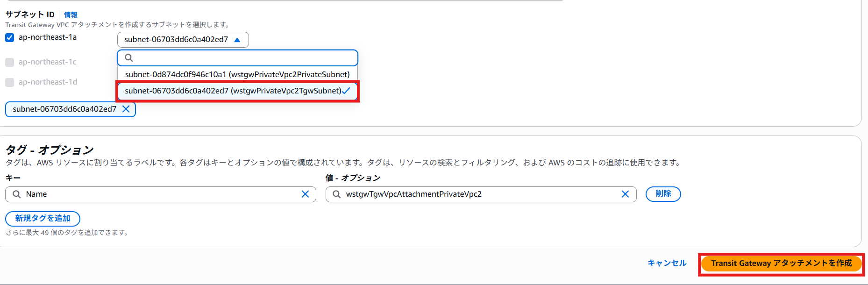Open the 情報 info link
Image resolution: width=868 pixels, height=285 pixels.
click(x=71, y=14)
